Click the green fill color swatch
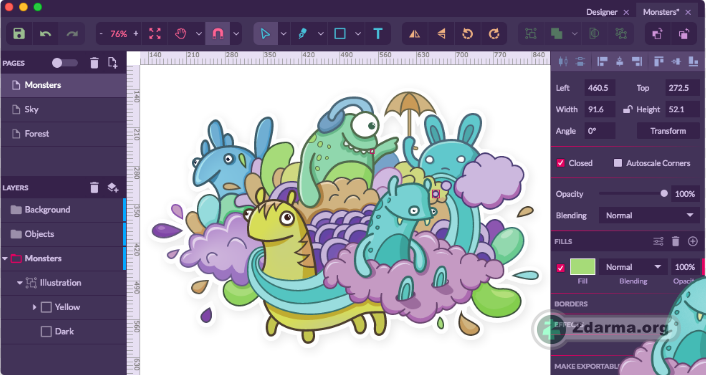The image size is (706, 375). coord(583,267)
